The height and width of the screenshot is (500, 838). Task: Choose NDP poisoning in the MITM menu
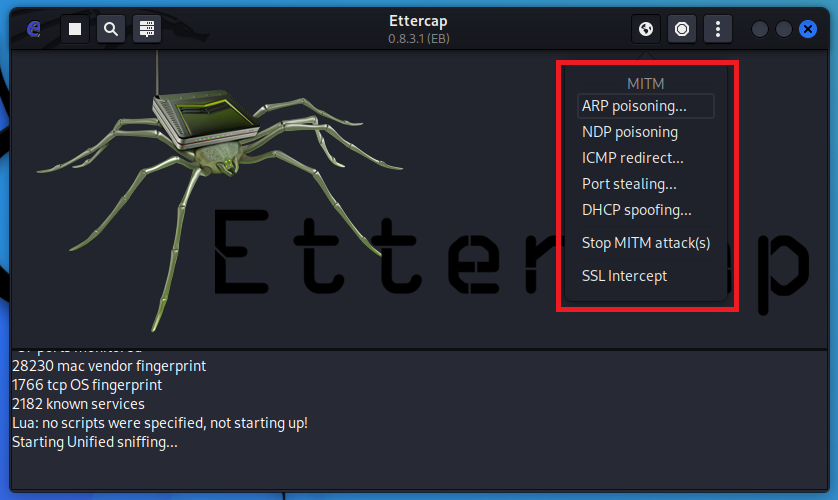[x=646, y=132]
